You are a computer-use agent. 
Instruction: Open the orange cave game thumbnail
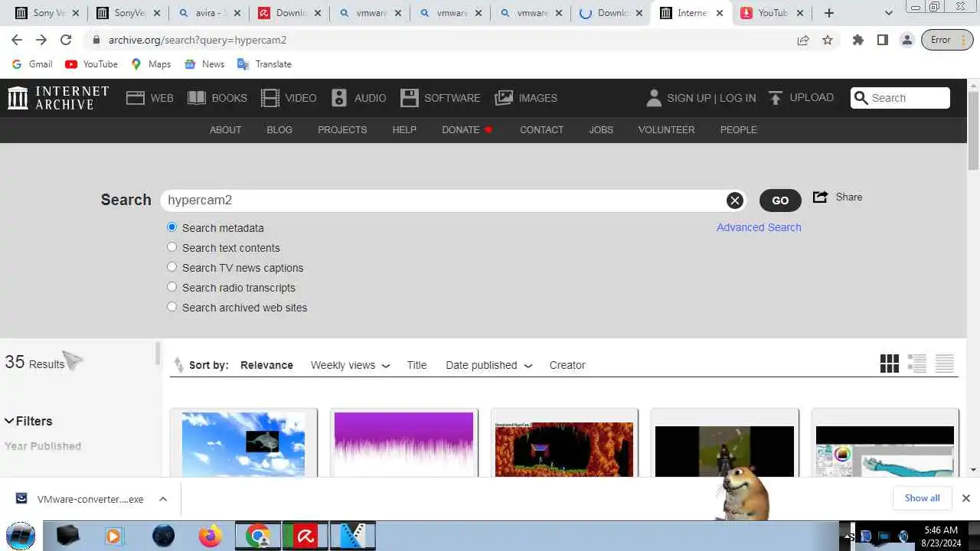pos(564,449)
